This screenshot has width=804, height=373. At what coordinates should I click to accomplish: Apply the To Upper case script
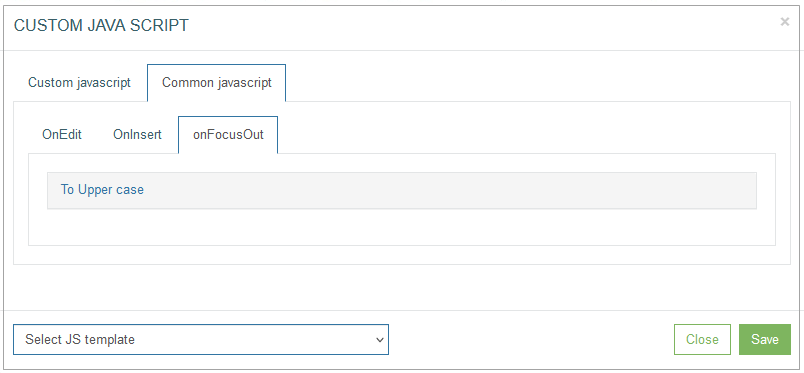102,189
